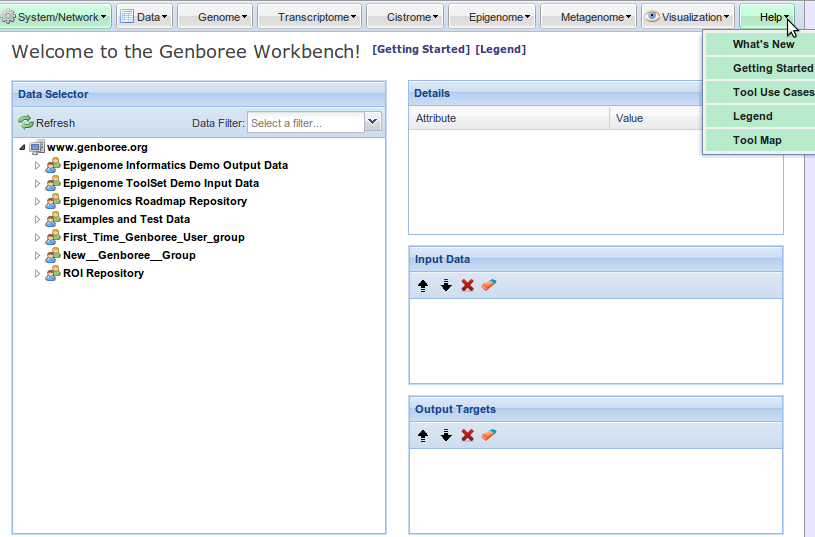Click move-up arrow icon in Input Data
815x537 pixels.
(x=423, y=286)
